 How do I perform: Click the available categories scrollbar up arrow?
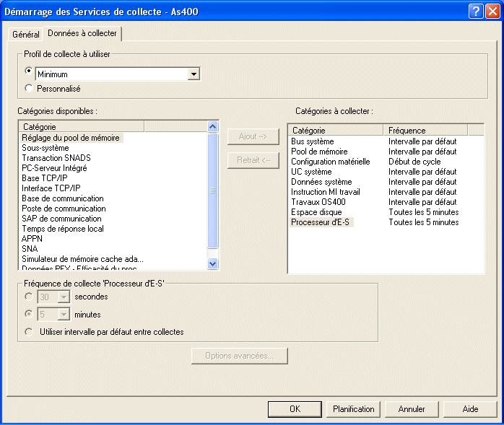[x=212, y=126]
